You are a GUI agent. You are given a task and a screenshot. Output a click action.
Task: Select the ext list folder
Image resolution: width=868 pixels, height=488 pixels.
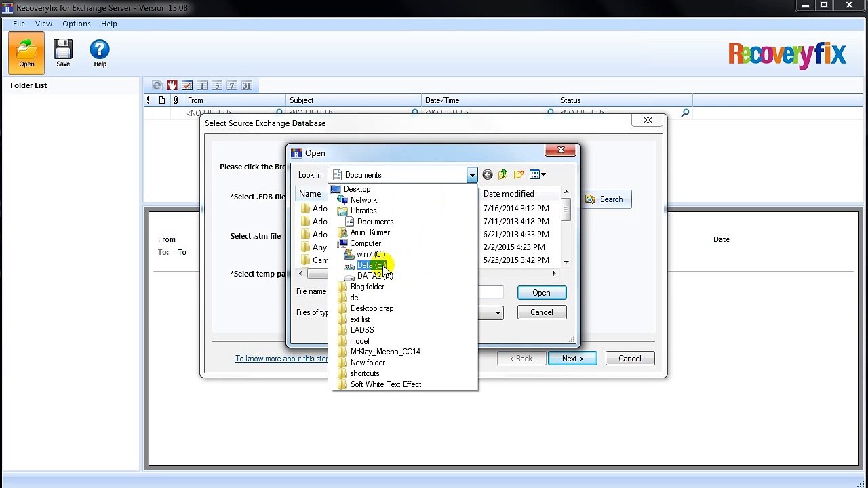pos(359,319)
